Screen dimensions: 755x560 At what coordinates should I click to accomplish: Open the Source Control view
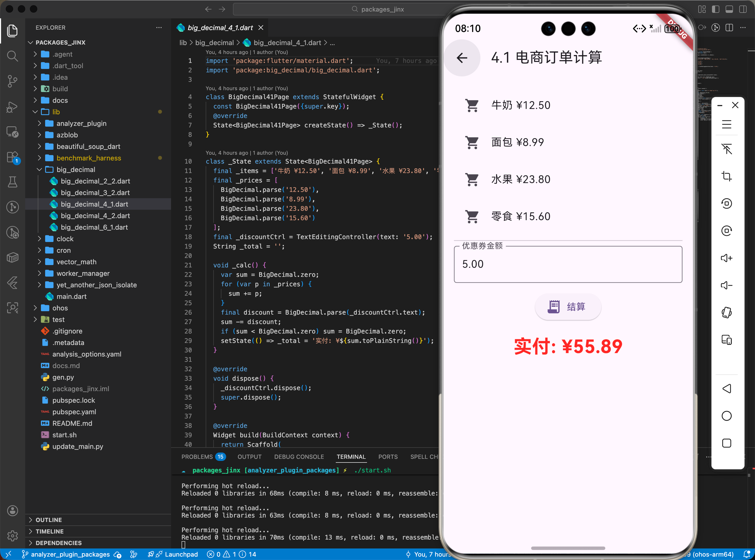tap(13, 81)
